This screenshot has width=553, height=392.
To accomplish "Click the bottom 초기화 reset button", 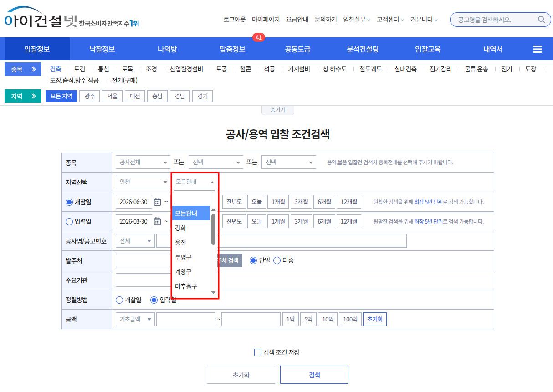I will [x=241, y=375].
